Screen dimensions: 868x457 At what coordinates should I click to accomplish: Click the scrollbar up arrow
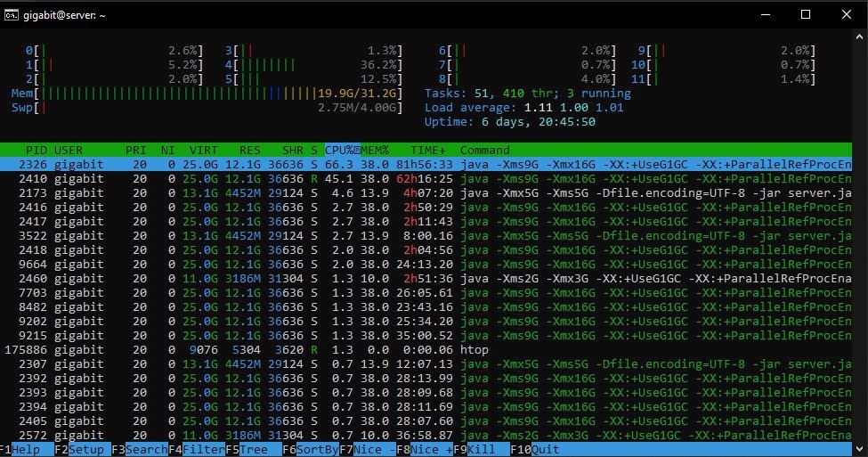click(859, 37)
